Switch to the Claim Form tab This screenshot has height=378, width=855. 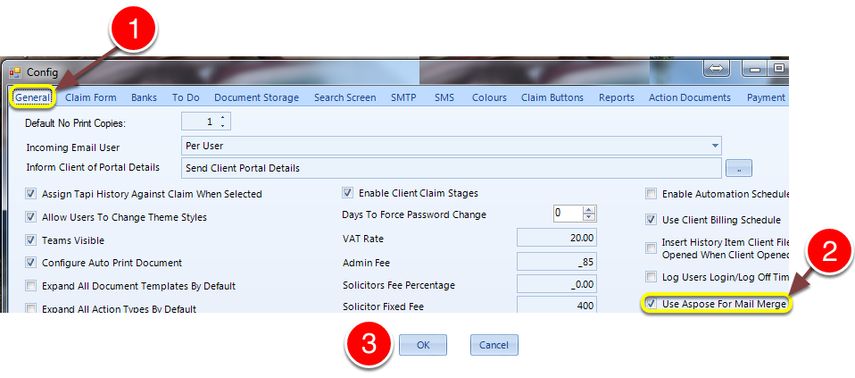pyautogui.click(x=91, y=98)
